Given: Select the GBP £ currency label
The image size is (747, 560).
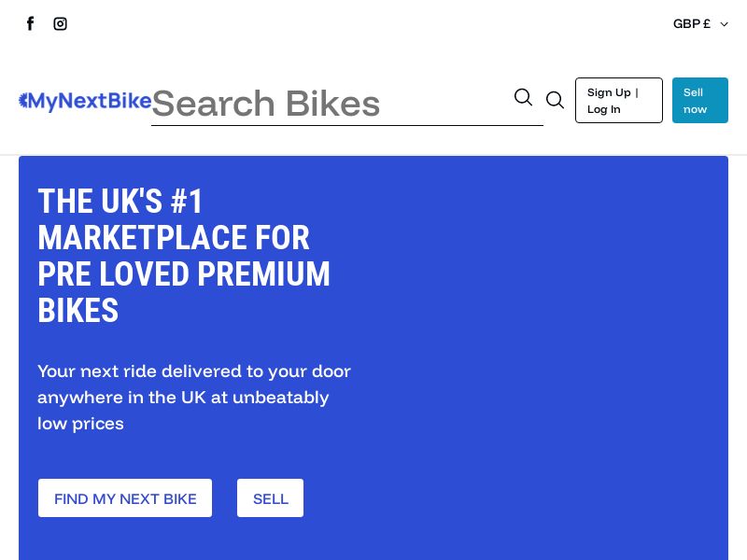Looking at the screenshot, I should [x=692, y=23].
